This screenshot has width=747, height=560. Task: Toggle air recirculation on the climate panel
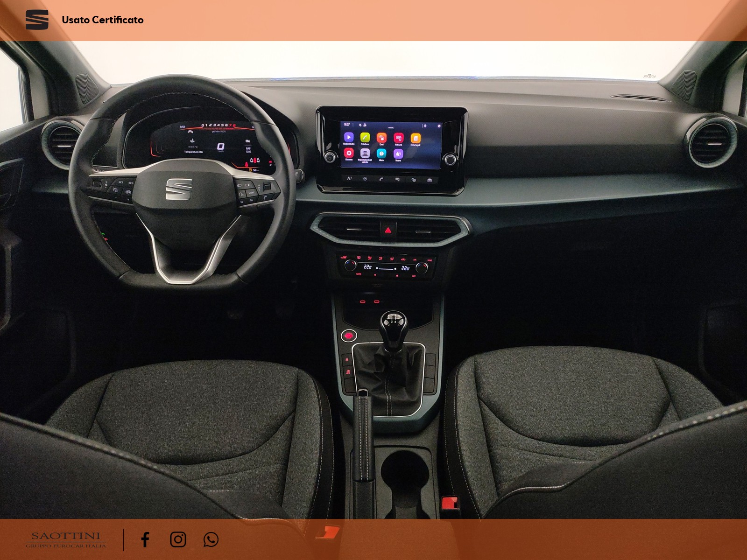point(403,259)
